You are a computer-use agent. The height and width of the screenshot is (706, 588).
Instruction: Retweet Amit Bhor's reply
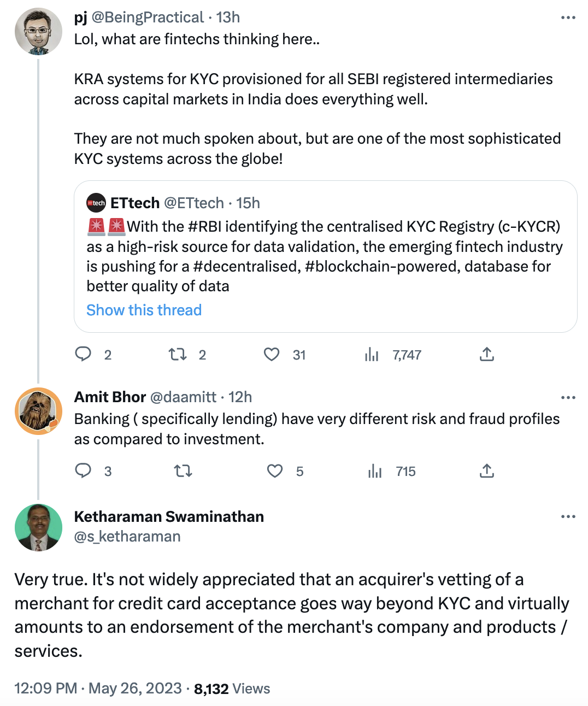point(183,471)
